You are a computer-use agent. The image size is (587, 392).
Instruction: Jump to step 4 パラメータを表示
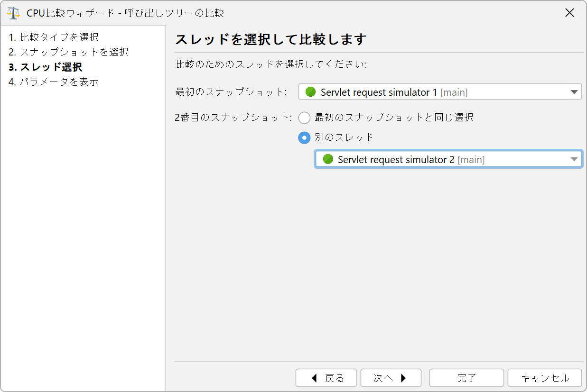[x=54, y=82]
